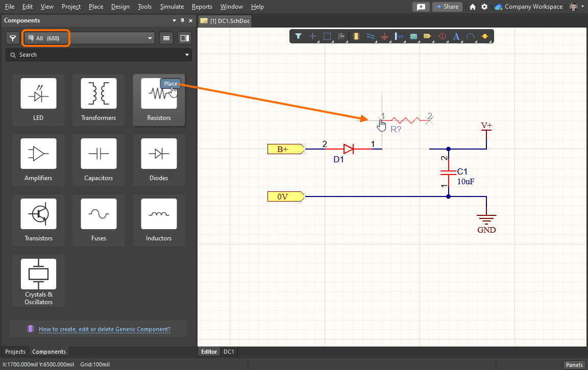Toggle the Components panel filter button
The width and height of the screenshot is (588, 370).
[x=13, y=38]
